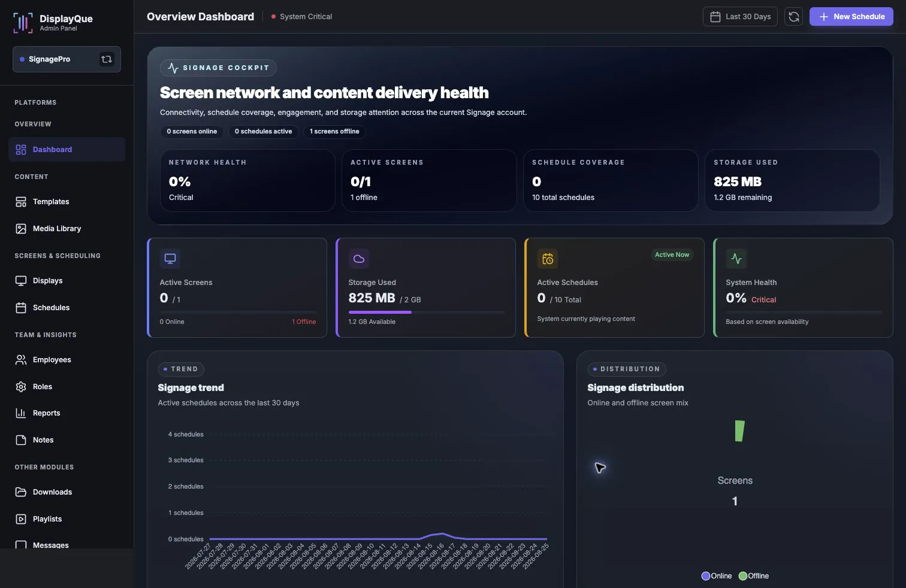The height and width of the screenshot is (588, 906).
Task: Click the Network Health 0% tile
Action: 247,180
